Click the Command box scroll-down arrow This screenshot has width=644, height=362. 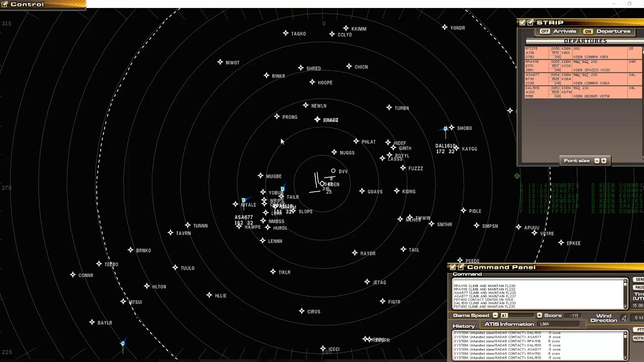(625, 306)
